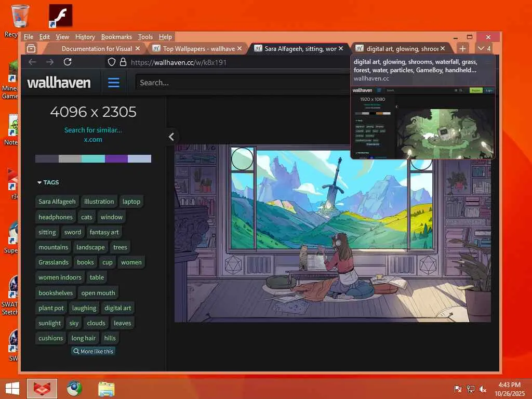Click the More like this button
Viewport: 532px width, 399px height.
click(x=94, y=351)
